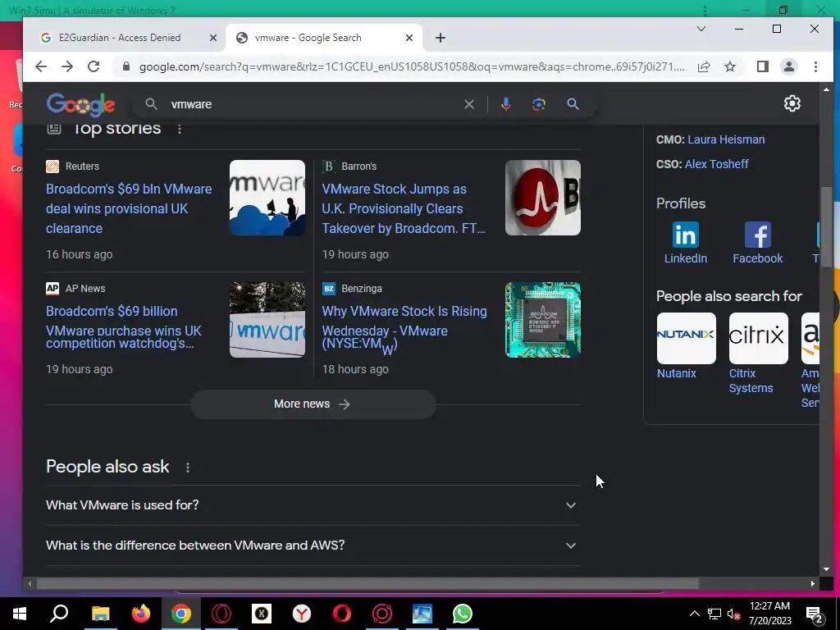Open Benzinga Why VMware Stock Is Rising
The height and width of the screenshot is (630, 840).
point(404,329)
